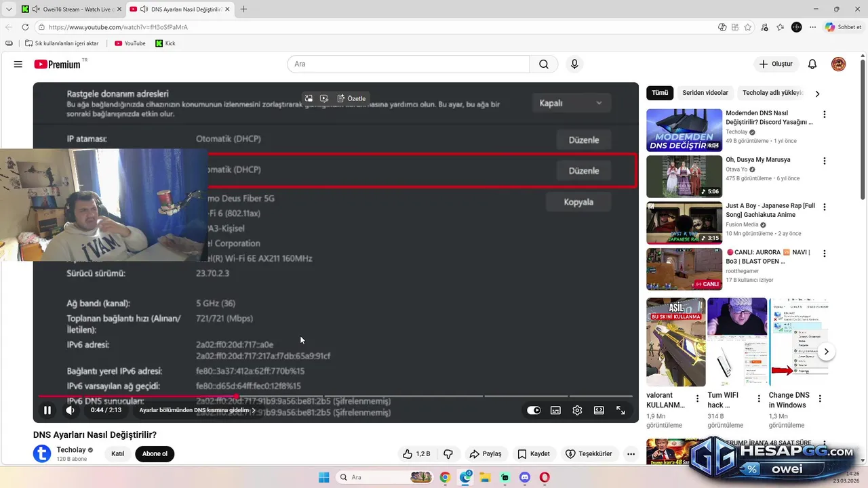Save the video with Kaydet
This screenshot has height=488, width=868.
click(x=534, y=454)
